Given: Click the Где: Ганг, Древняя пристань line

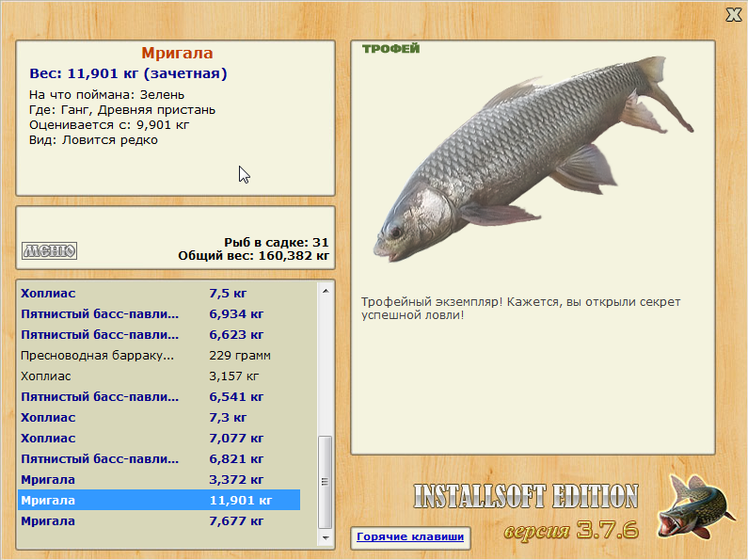Looking at the screenshot, I should [x=122, y=110].
